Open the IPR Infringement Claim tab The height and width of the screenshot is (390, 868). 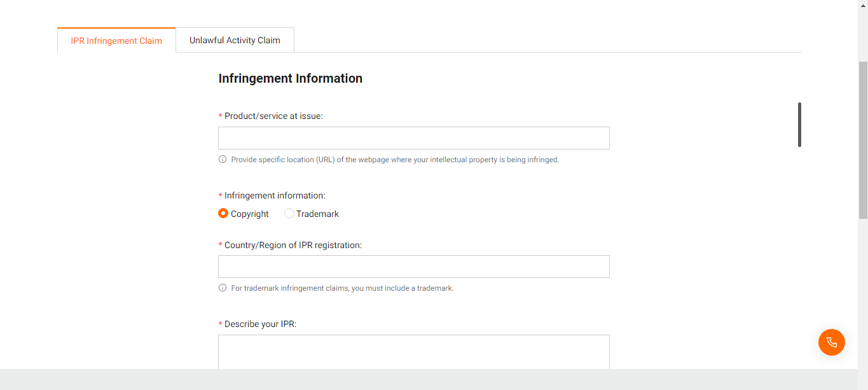[x=116, y=41]
